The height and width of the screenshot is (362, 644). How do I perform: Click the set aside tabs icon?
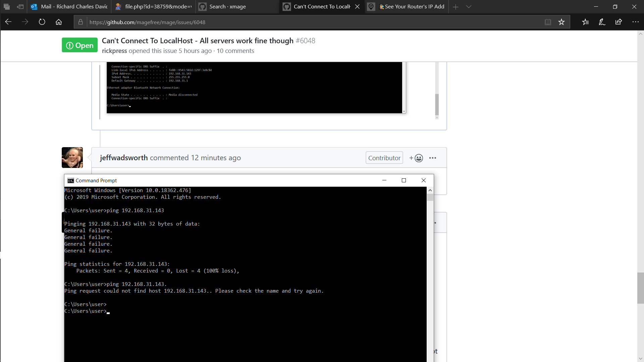tap(7, 6)
